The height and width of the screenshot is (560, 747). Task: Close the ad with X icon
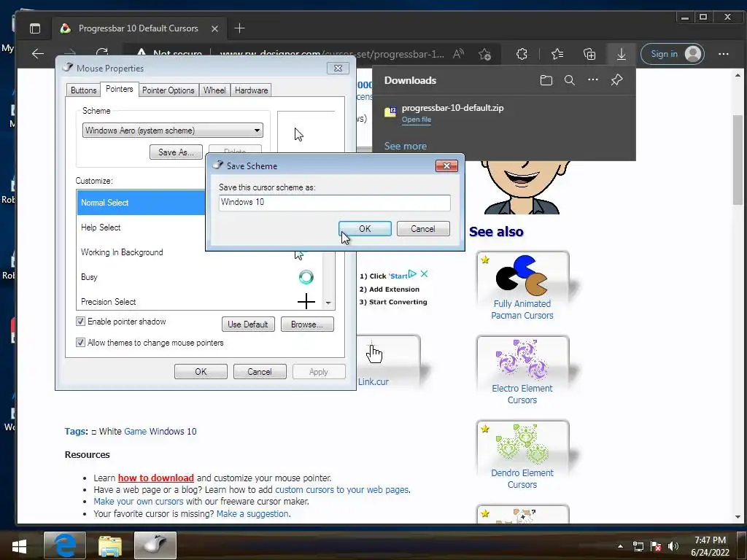(424, 274)
